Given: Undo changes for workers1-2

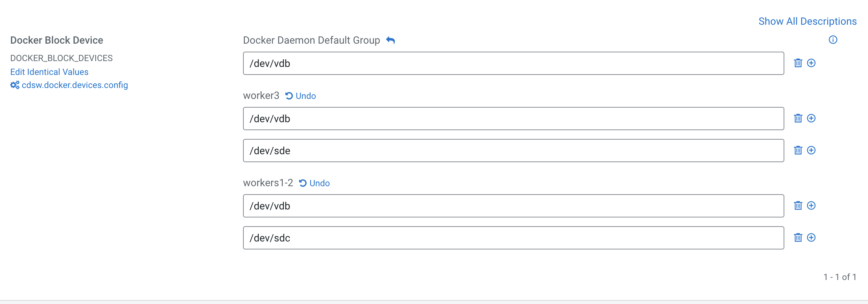Looking at the screenshot, I should pyautogui.click(x=314, y=183).
